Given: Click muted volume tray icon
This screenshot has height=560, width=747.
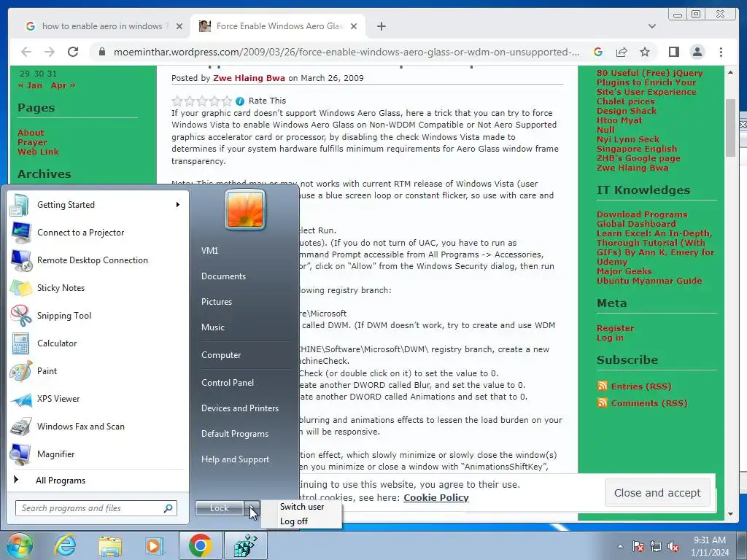Looking at the screenshot, I should [x=673, y=546].
